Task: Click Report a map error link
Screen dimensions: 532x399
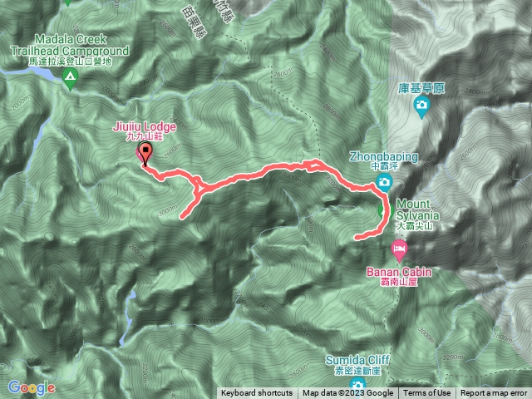Action: [494, 393]
